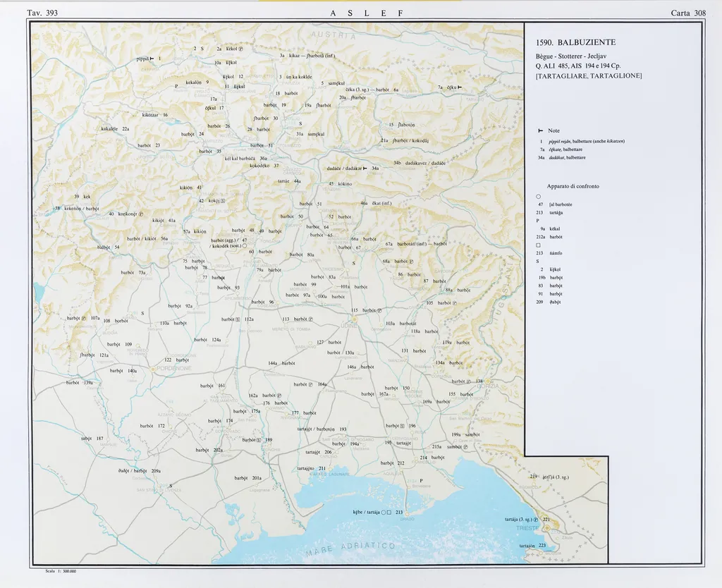Screen dimensions: 722x588
Task: Click the TARTAGLIARE, TARTAGLIONE bracketed text
Action: point(588,75)
